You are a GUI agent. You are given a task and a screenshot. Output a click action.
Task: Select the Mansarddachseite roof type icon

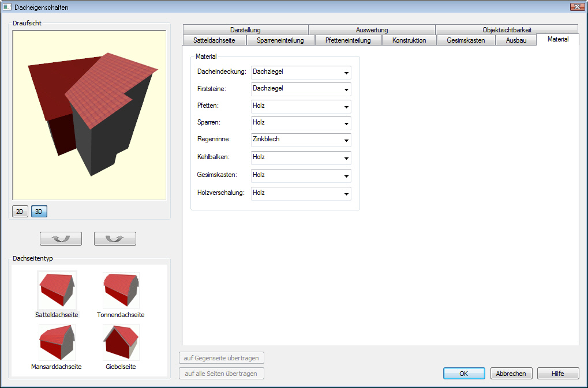57,342
